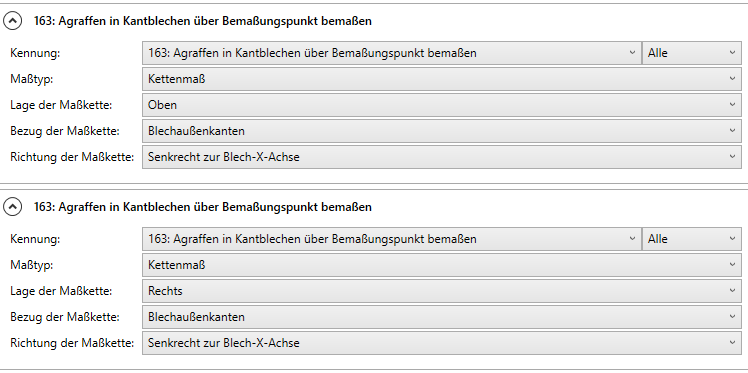
Task: Open first Kennung dropdown
Action: [392, 53]
